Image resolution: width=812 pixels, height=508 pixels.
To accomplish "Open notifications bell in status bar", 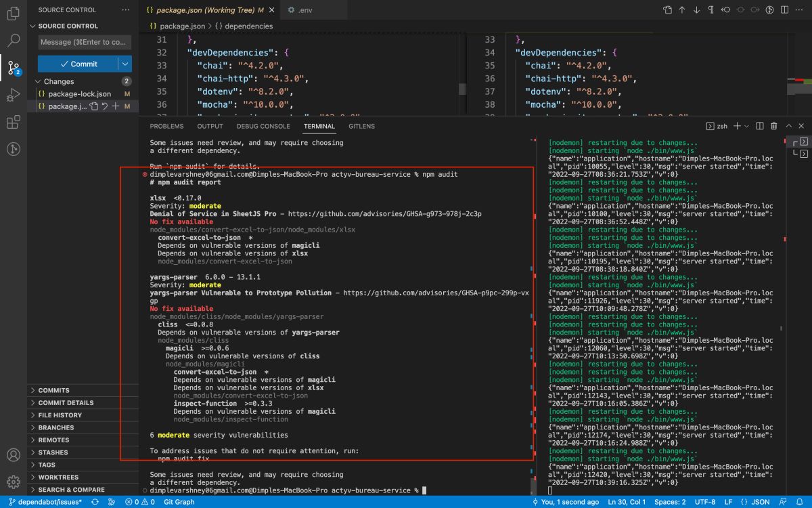I will [x=799, y=502].
